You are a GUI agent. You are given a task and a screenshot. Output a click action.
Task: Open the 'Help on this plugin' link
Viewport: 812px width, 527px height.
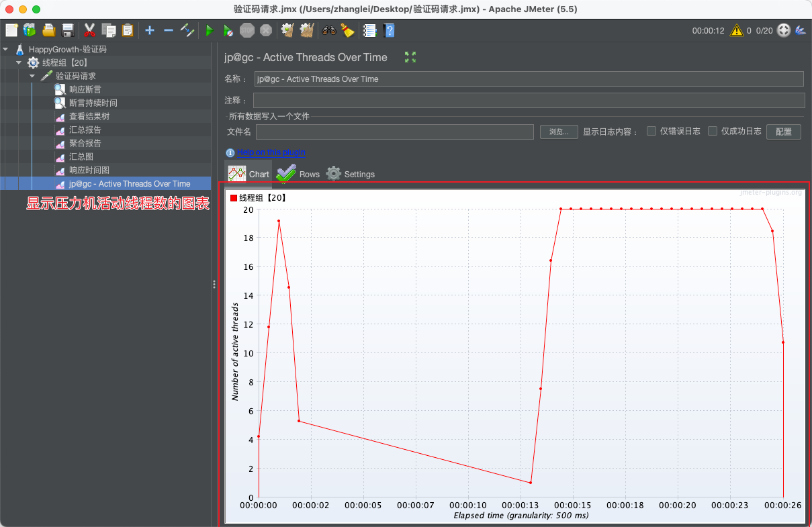point(271,152)
